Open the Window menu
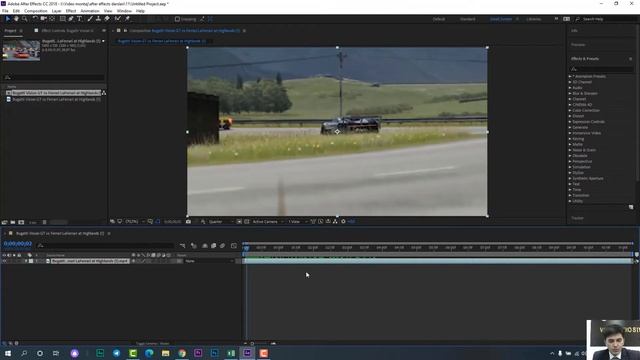Viewport: 640px width, 360px height. (x=124, y=11)
